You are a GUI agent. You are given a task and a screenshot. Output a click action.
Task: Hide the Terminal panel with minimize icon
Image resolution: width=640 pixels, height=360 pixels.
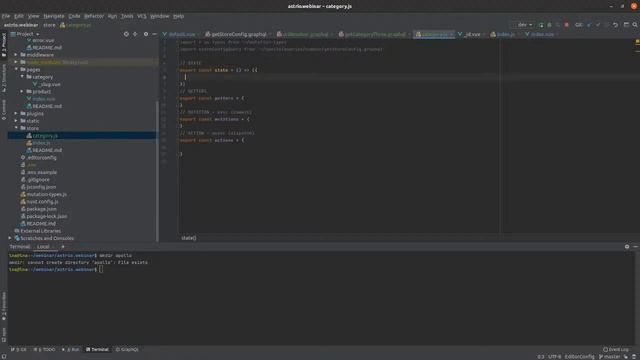click(636, 247)
